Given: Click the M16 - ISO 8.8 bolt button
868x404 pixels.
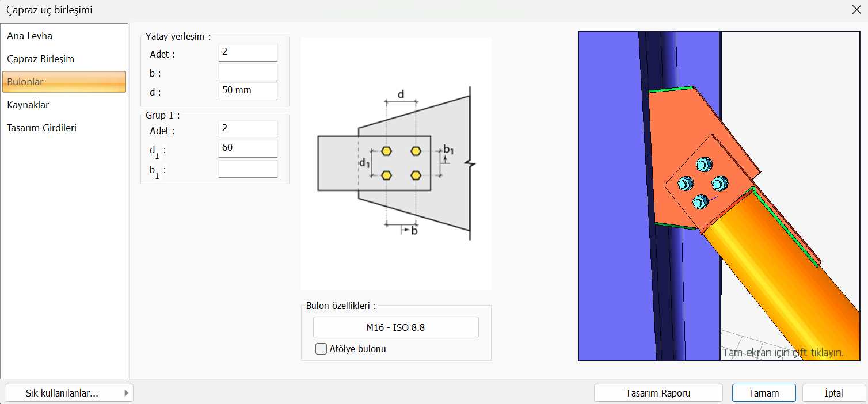Looking at the screenshot, I should [x=395, y=327].
